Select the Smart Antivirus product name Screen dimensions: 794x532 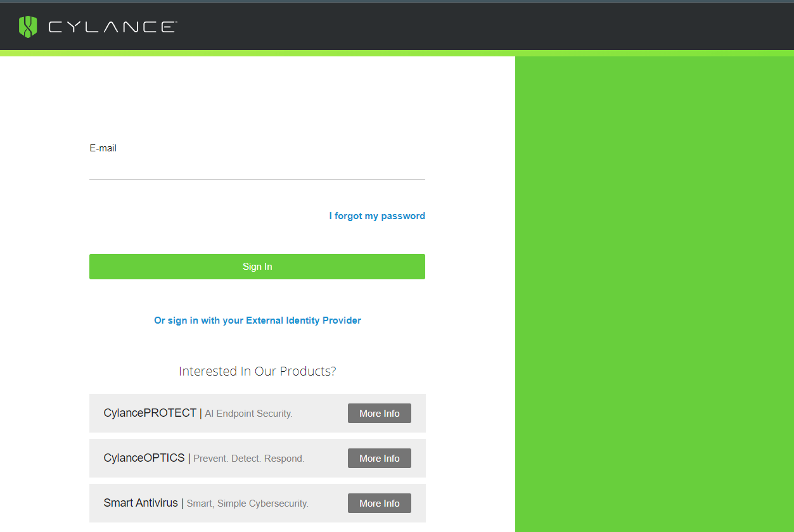[x=141, y=503]
